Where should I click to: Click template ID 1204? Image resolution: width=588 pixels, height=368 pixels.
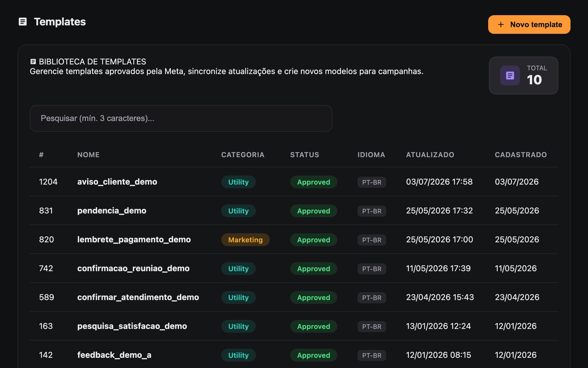click(x=49, y=182)
